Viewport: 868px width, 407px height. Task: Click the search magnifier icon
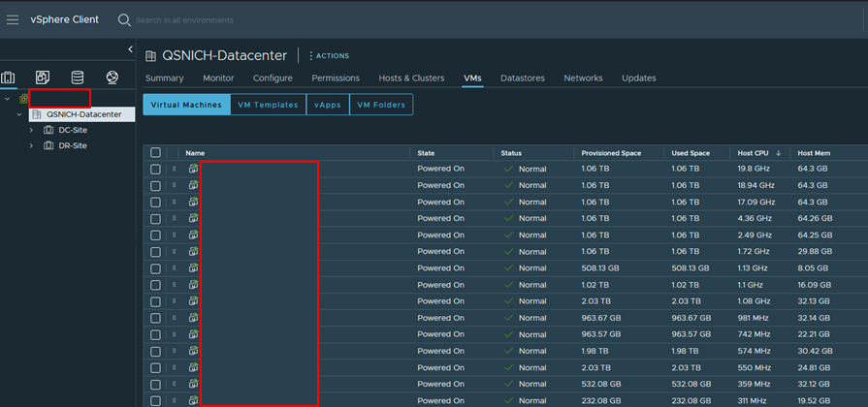124,19
